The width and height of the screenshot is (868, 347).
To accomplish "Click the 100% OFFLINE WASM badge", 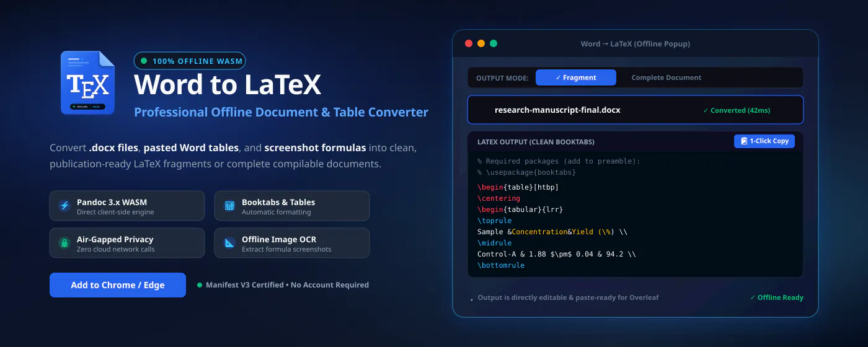I will point(190,61).
